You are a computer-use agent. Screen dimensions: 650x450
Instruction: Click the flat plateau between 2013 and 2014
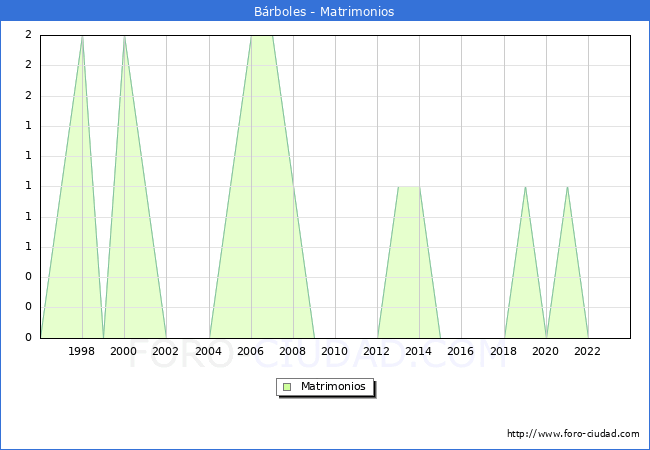pyautogui.click(x=409, y=187)
